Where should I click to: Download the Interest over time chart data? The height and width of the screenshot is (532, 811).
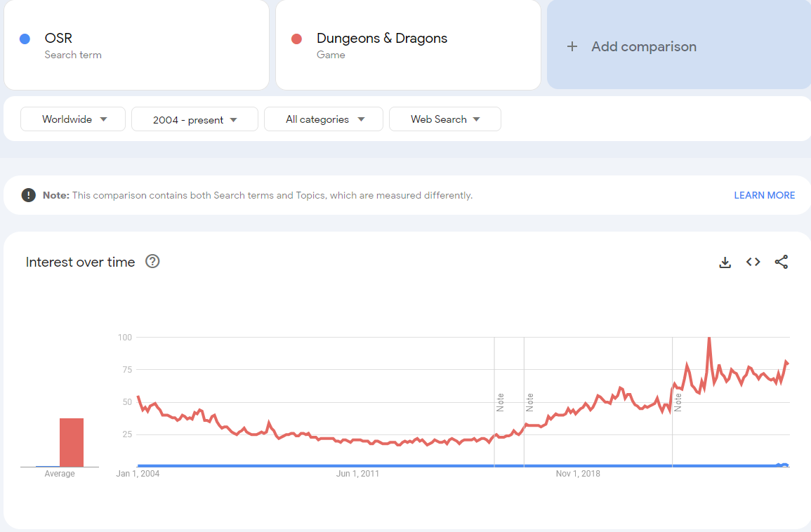tap(725, 262)
